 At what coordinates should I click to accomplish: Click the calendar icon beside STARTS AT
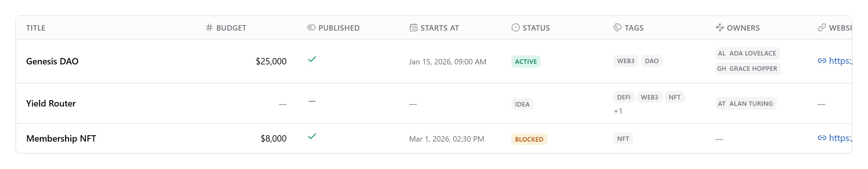(413, 28)
